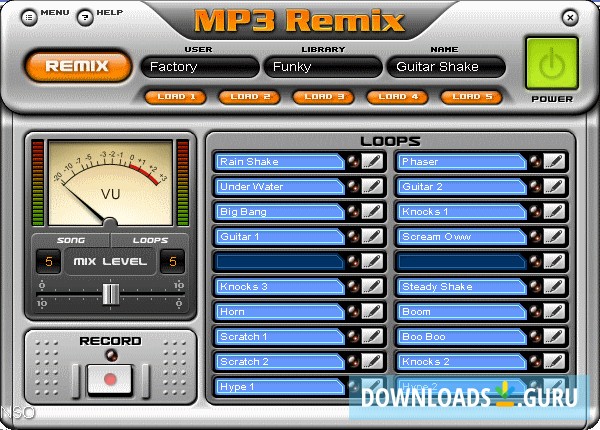Image resolution: width=600 pixels, height=430 pixels.
Task: Play the Boo Boo loop bar
Action: tap(461, 337)
